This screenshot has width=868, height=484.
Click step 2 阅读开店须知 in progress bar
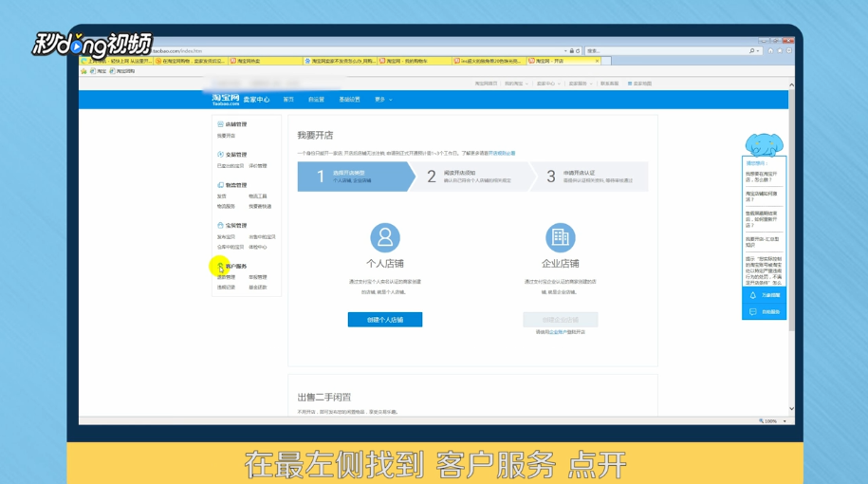(x=473, y=177)
